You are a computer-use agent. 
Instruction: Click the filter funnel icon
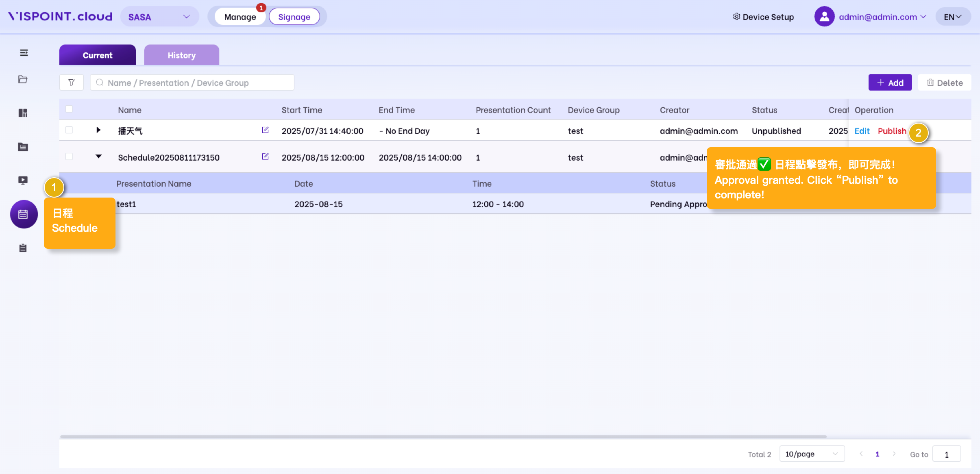coord(72,83)
